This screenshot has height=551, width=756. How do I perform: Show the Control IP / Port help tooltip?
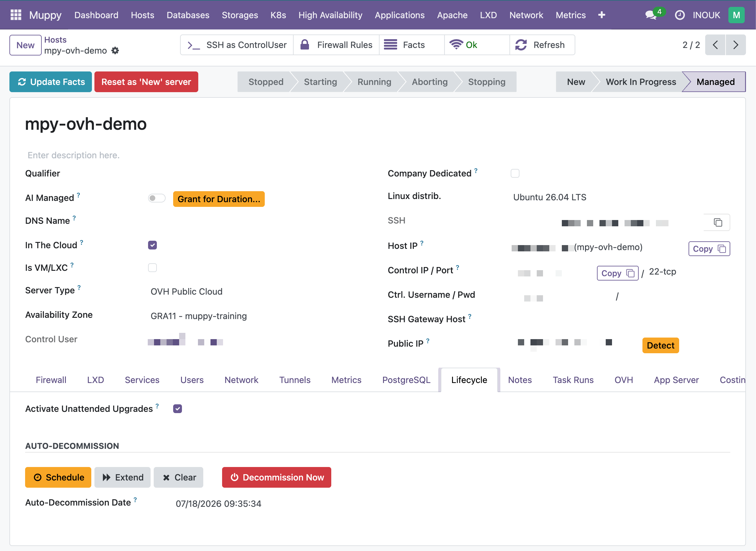[457, 267]
